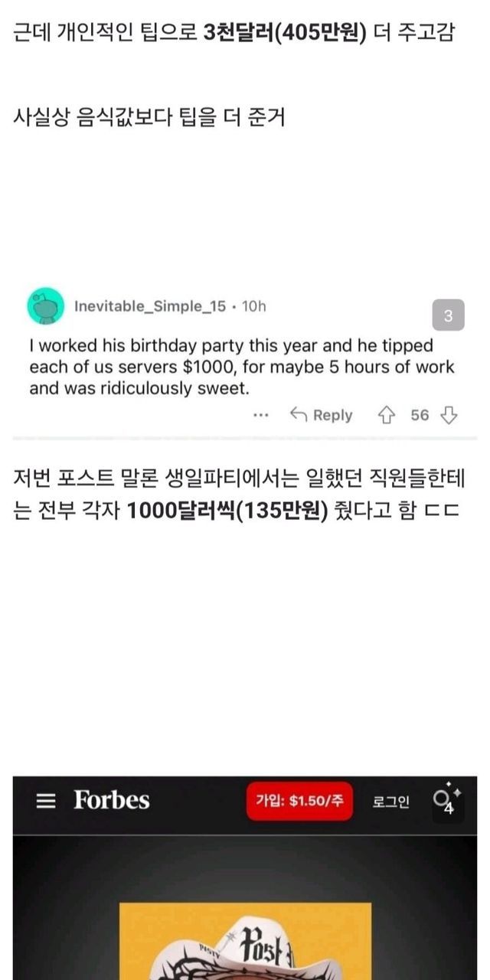
Task: Click the Forbes logo
Action: 112,800
